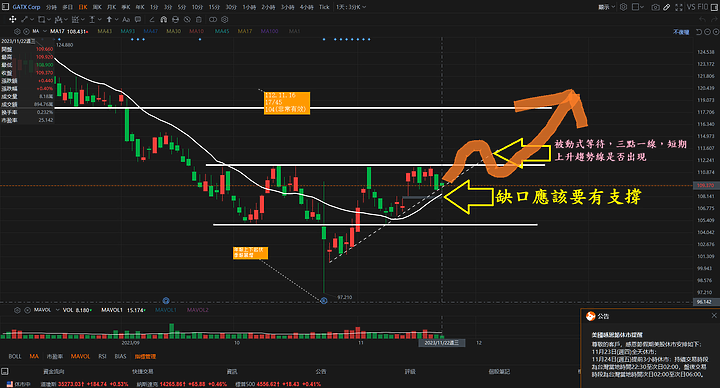
Task: Enter fullscreen chart mode
Action: [679, 7]
